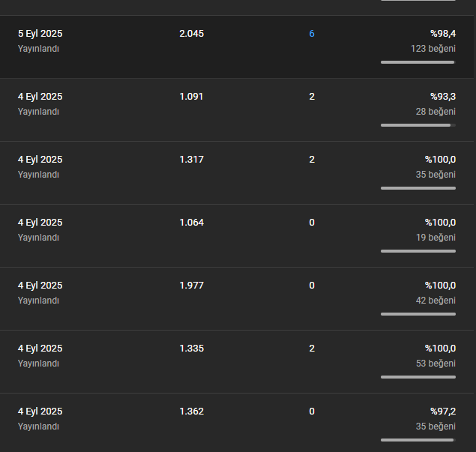Click the 35 beğeni label under %100,0
The image size is (476, 452).
pyautogui.click(x=436, y=175)
